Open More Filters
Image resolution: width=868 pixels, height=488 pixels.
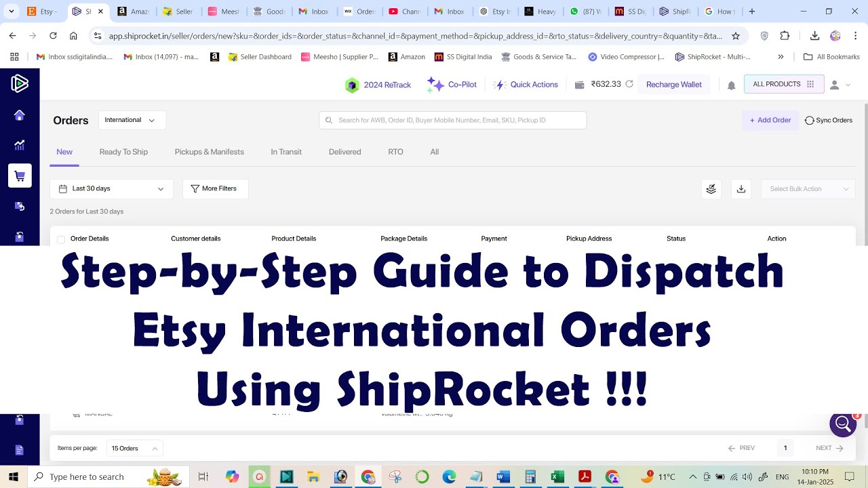[x=215, y=189]
